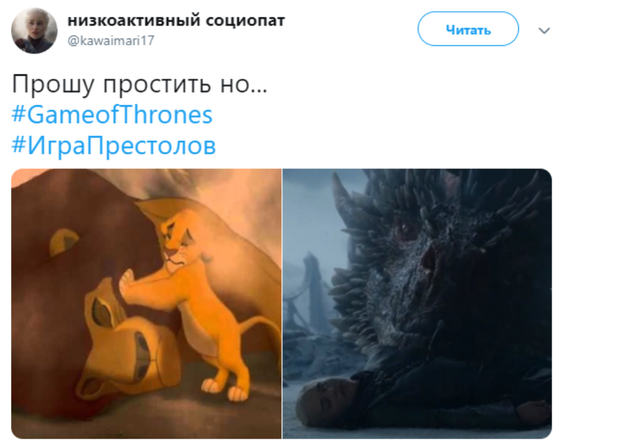620x448 pixels.
Task: Open the left Lion King cartoon image
Action: pyautogui.click(x=146, y=304)
